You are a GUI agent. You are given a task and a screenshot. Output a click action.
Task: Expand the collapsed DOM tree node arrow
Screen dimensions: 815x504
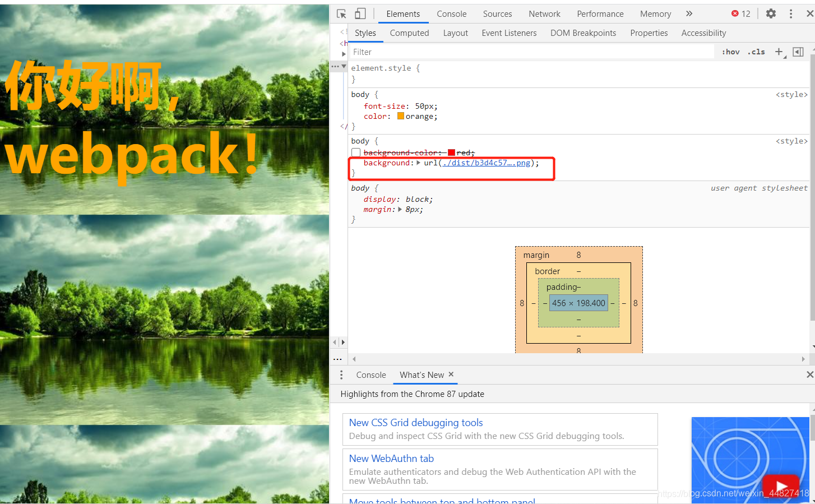tap(344, 54)
